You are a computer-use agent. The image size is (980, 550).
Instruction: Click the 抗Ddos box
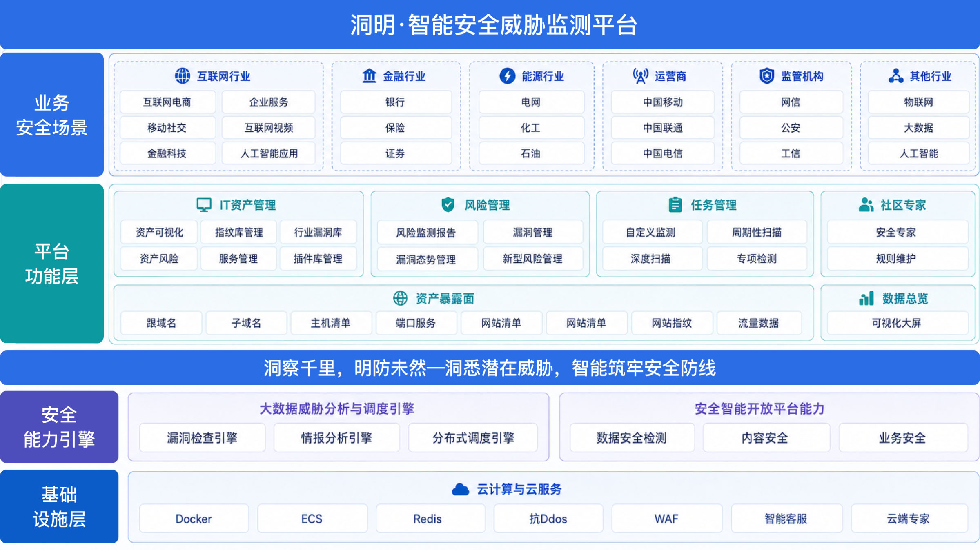pyautogui.click(x=548, y=518)
